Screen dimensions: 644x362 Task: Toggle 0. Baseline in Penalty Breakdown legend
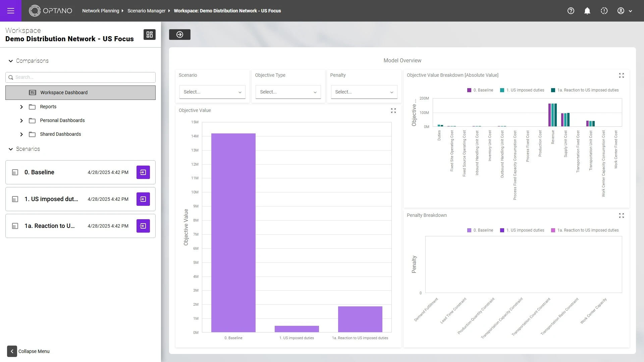click(480, 230)
